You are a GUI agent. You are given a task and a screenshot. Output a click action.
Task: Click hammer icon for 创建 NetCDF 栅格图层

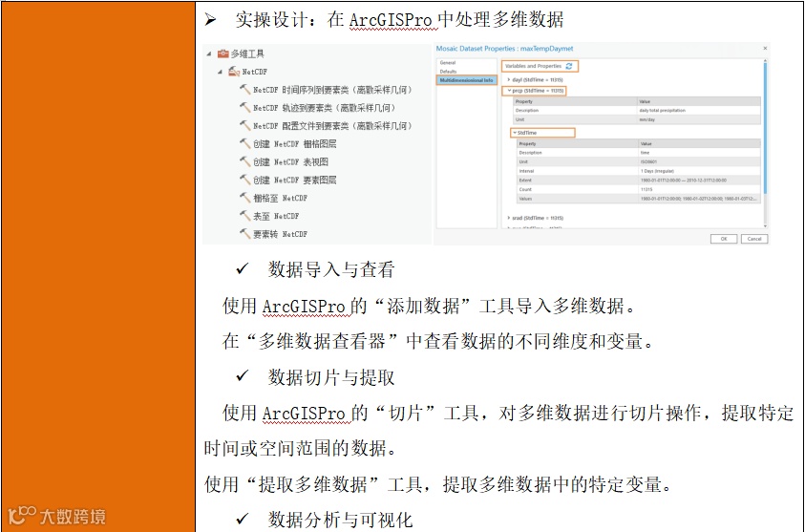[244, 143]
